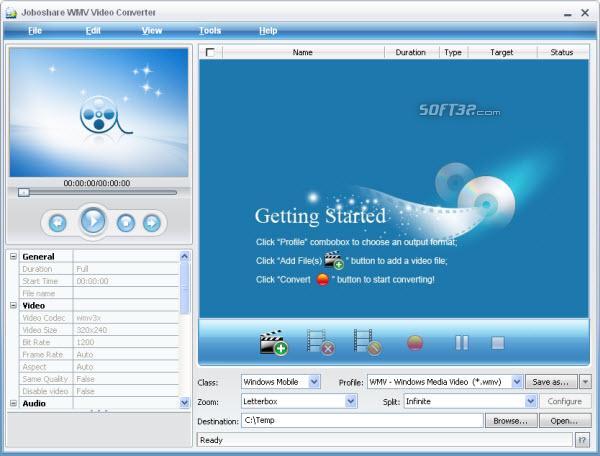
Task: Click the Add File(s) clapperboard icon in toolbar
Action: tap(273, 342)
